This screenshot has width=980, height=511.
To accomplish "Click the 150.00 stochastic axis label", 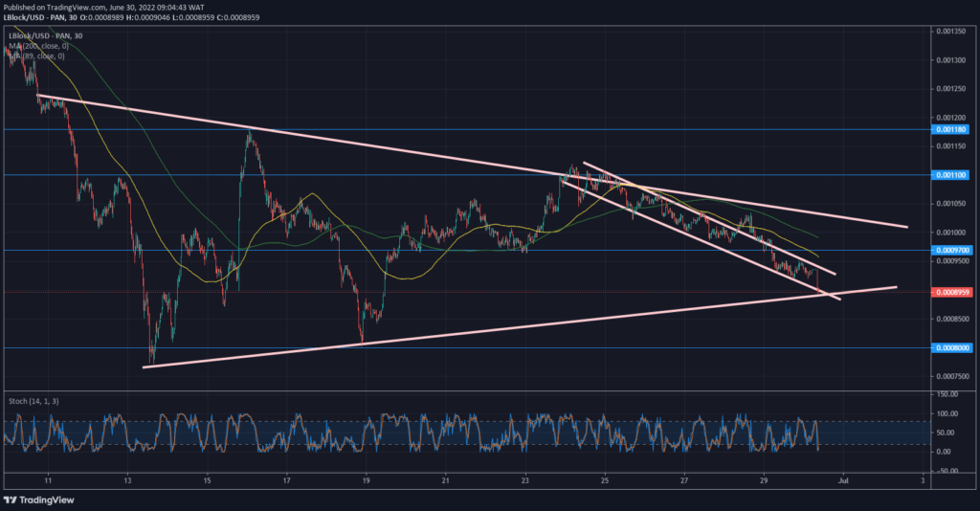I will [x=947, y=394].
